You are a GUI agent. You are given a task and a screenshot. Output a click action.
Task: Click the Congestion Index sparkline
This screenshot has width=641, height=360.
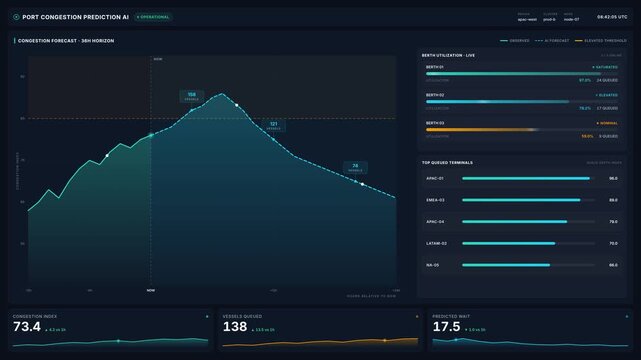click(110, 342)
